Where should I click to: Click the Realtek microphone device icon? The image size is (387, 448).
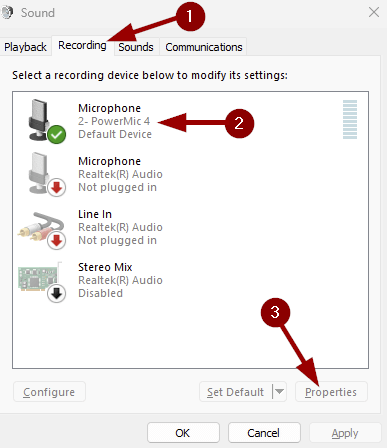42,173
